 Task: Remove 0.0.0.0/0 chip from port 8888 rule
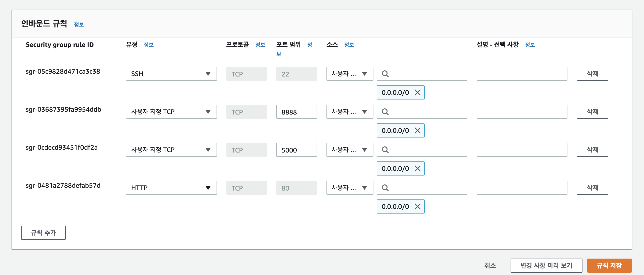[418, 130]
